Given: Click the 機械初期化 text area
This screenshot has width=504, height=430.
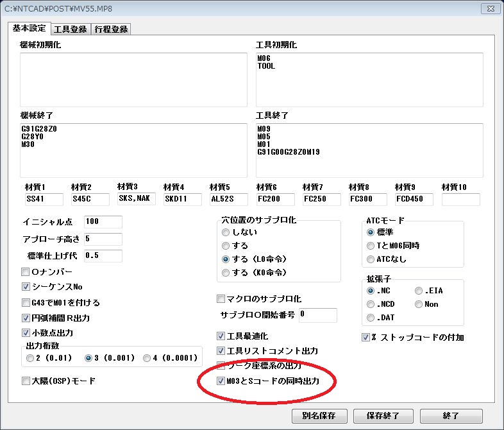Looking at the screenshot, I should [133, 80].
